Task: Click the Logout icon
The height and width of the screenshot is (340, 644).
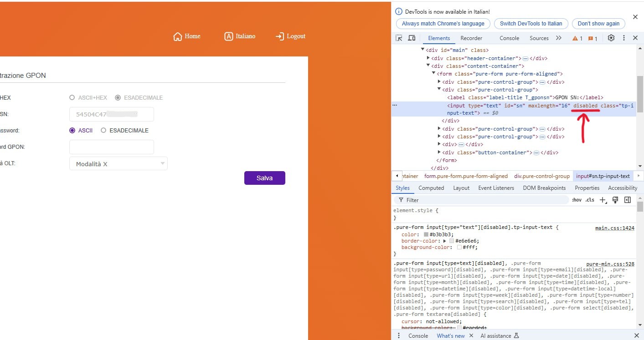Action: pos(280,36)
